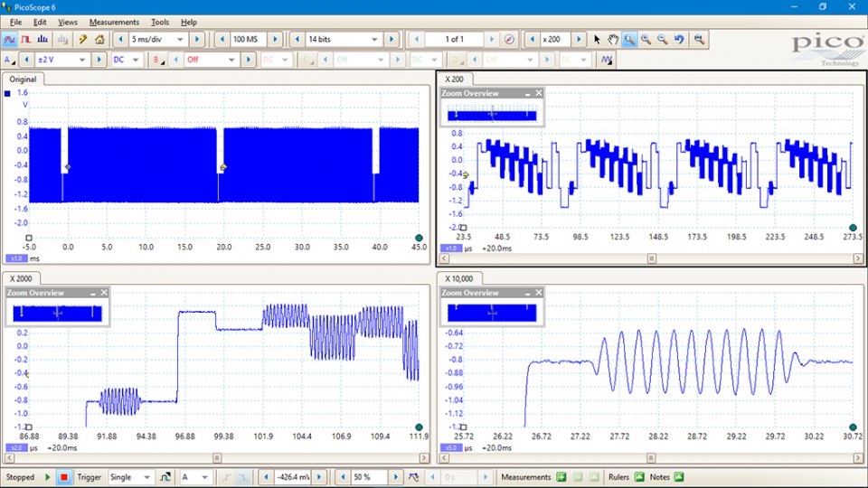Screen dimensions: 868x488
Task: Expand the ±2 V input range dropdown
Action: (82, 60)
